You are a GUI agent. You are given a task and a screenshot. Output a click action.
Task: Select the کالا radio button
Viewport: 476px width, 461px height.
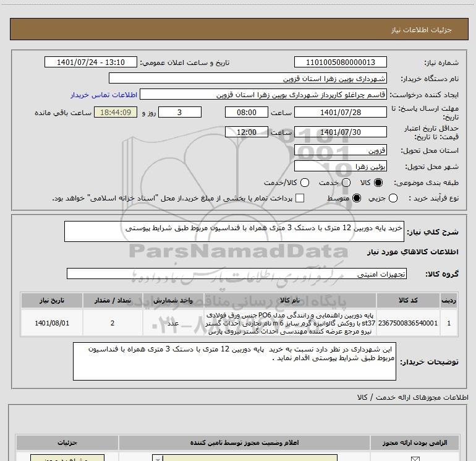(378, 183)
